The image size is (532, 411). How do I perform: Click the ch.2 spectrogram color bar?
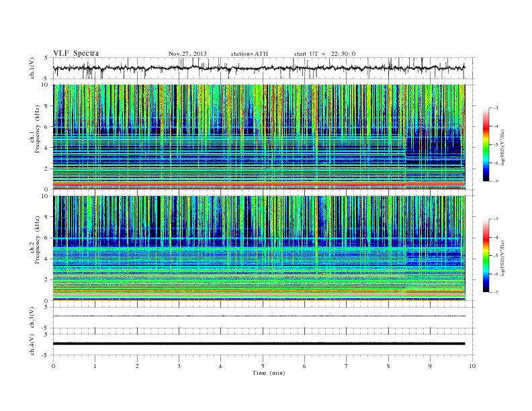[x=486, y=256]
